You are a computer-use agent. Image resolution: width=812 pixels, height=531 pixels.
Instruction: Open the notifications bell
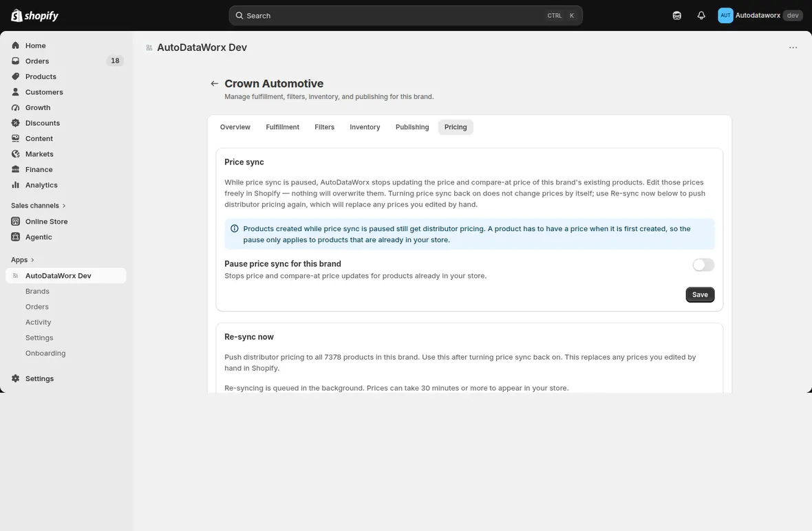(701, 16)
